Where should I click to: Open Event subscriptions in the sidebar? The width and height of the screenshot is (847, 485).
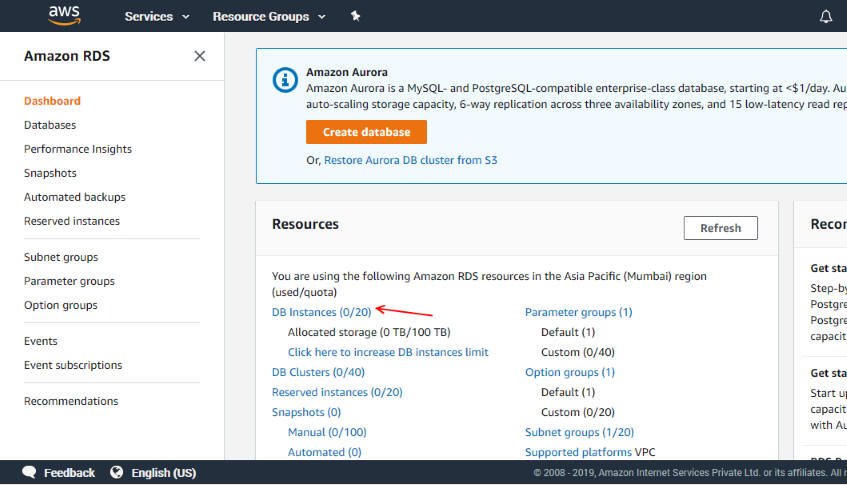click(x=73, y=365)
